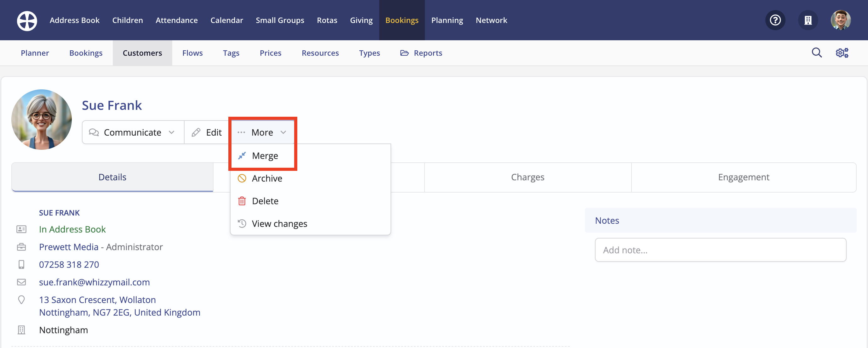Click the Add note input field
The height and width of the screenshot is (348, 868).
(x=720, y=250)
